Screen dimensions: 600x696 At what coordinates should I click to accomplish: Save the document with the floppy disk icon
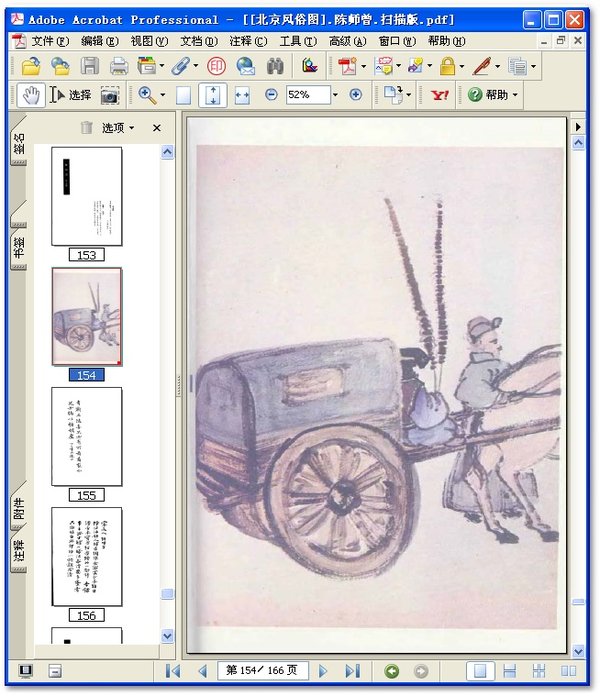89,67
